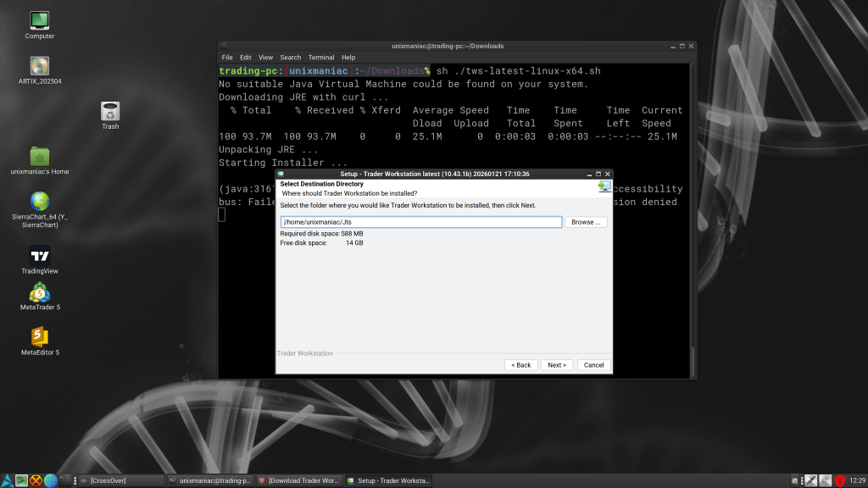This screenshot has height=488, width=868.
Task: Click Next in the Trader Workstation installer
Action: pos(556,364)
